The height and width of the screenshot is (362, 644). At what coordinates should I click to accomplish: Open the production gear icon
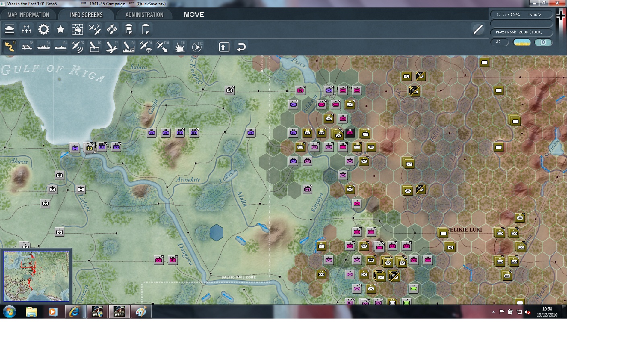(x=43, y=29)
